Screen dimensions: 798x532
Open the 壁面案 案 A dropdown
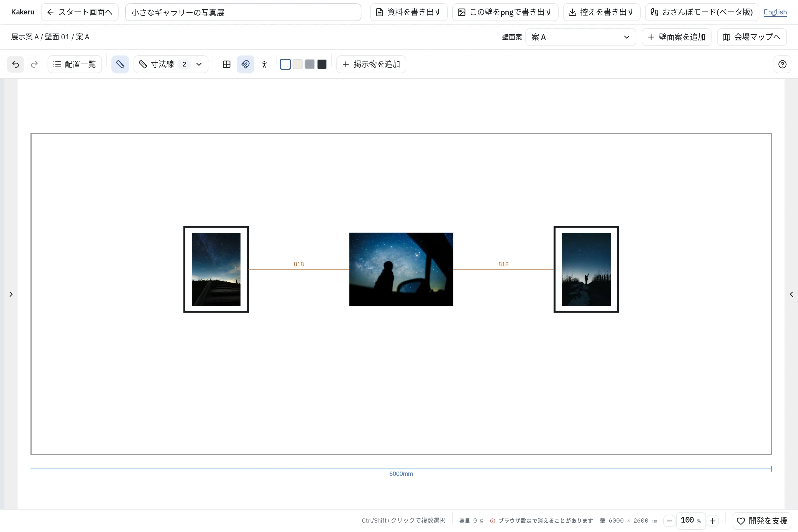580,37
